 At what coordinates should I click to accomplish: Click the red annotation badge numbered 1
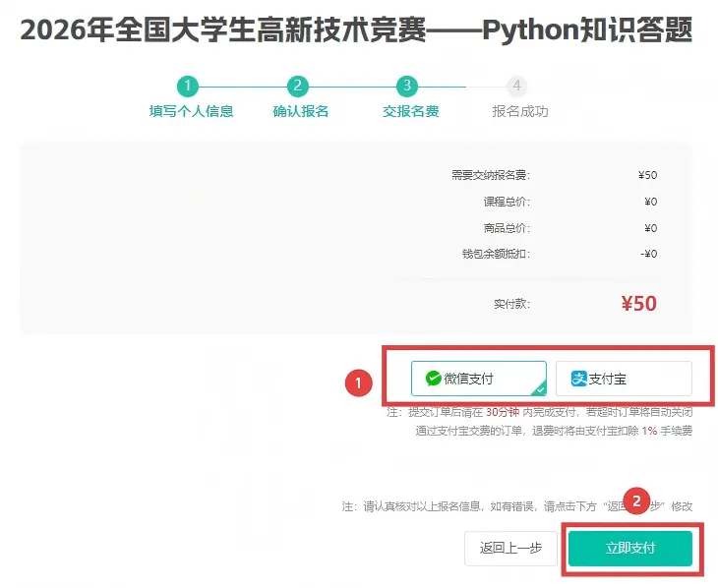click(358, 382)
